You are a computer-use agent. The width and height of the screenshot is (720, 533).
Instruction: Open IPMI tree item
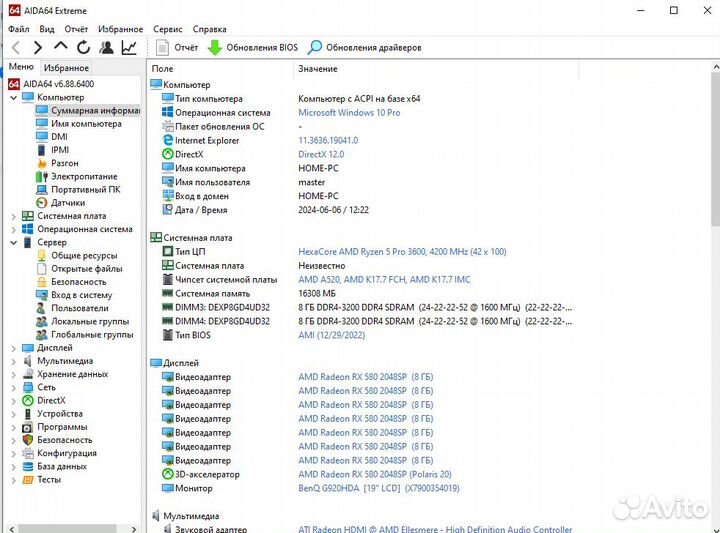pos(53,150)
